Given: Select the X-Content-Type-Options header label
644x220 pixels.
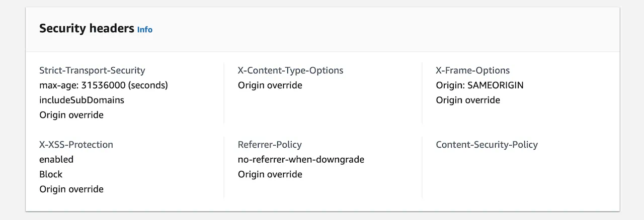Looking at the screenshot, I should (290, 70).
